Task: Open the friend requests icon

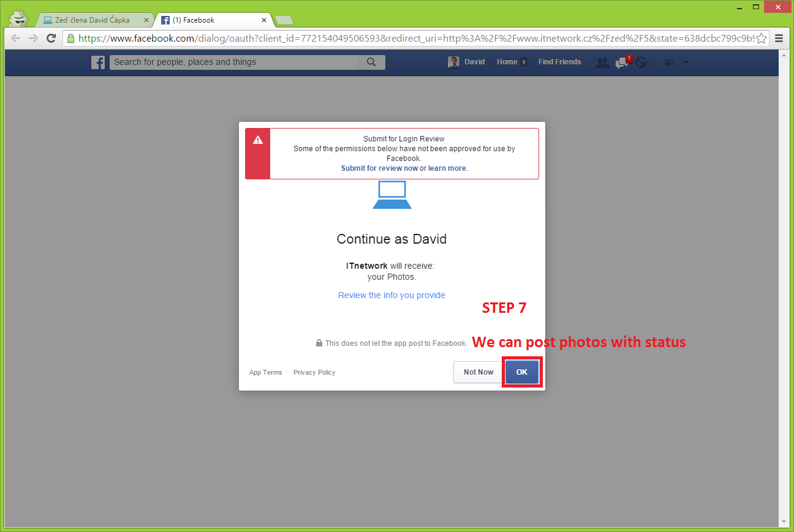Action: (x=603, y=62)
